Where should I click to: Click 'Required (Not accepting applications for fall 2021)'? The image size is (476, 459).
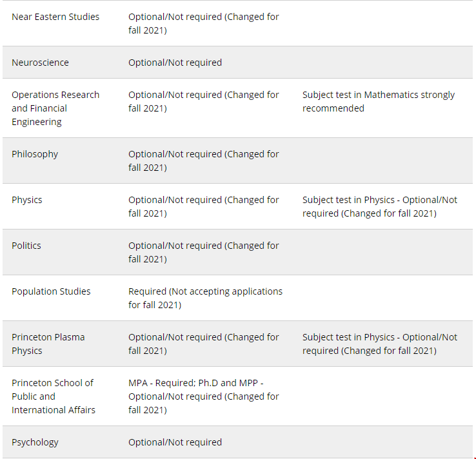[x=205, y=298]
